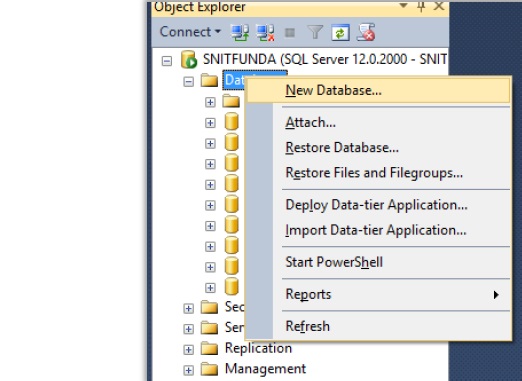The image size is (522, 381).
Task: Click the Disconnect server icon
Action: pyautogui.click(x=265, y=33)
